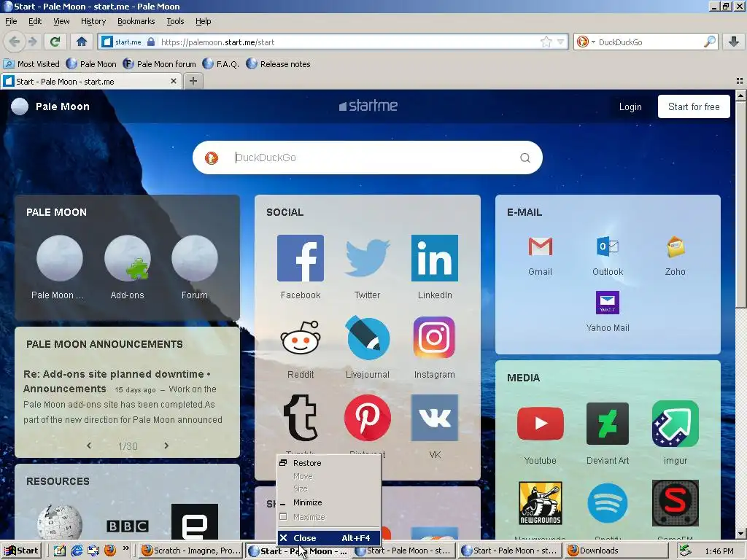Viewport: 747px width, 560px height.
Task: Show previous announcement with left chevron
Action: tap(89, 446)
